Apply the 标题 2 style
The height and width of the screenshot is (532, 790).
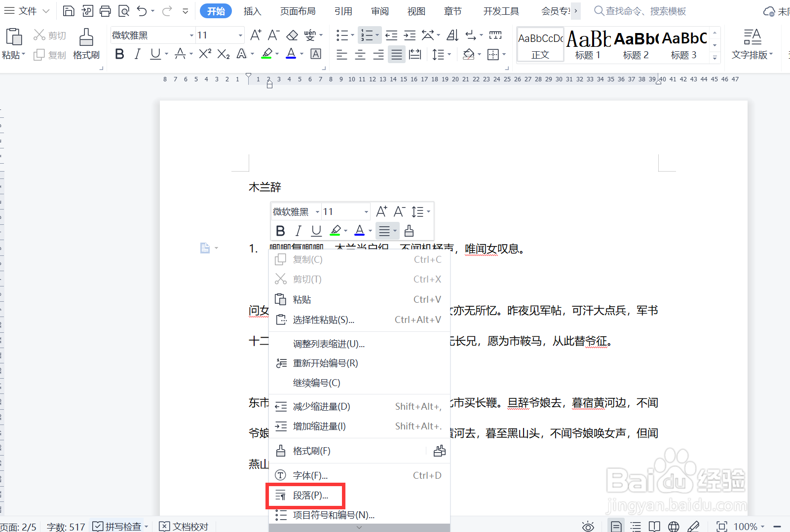click(x=636, y=44)
